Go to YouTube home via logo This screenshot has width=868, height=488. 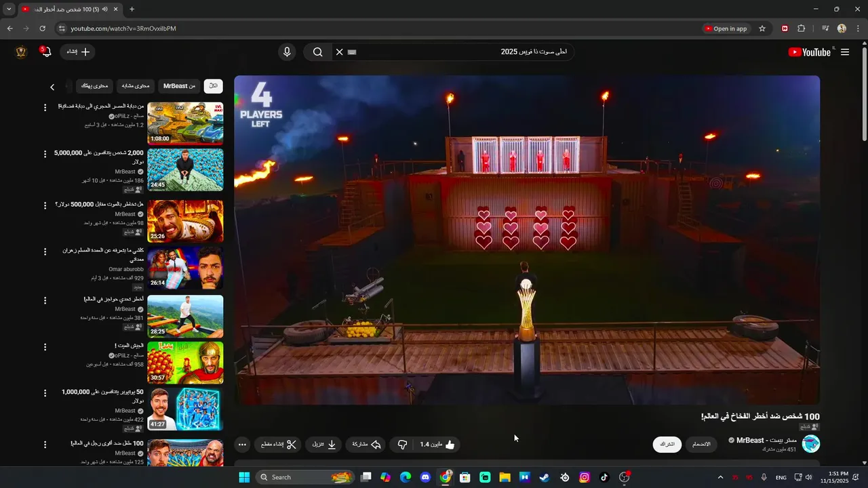coord(810,52)
